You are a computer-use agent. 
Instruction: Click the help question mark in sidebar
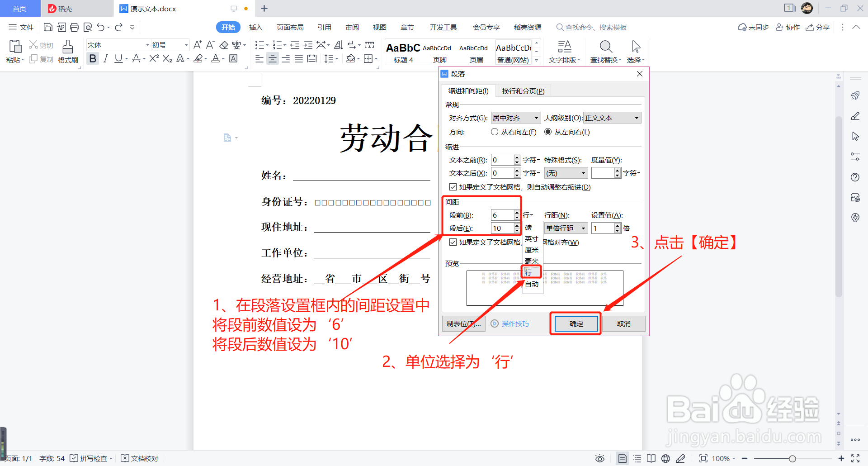tap(855, 177)
